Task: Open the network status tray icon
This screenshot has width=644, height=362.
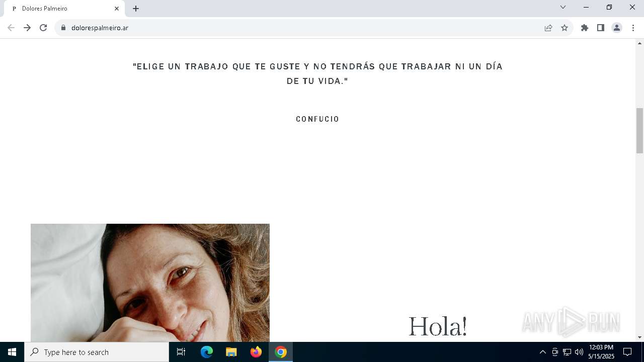Action: click(567, 352)
